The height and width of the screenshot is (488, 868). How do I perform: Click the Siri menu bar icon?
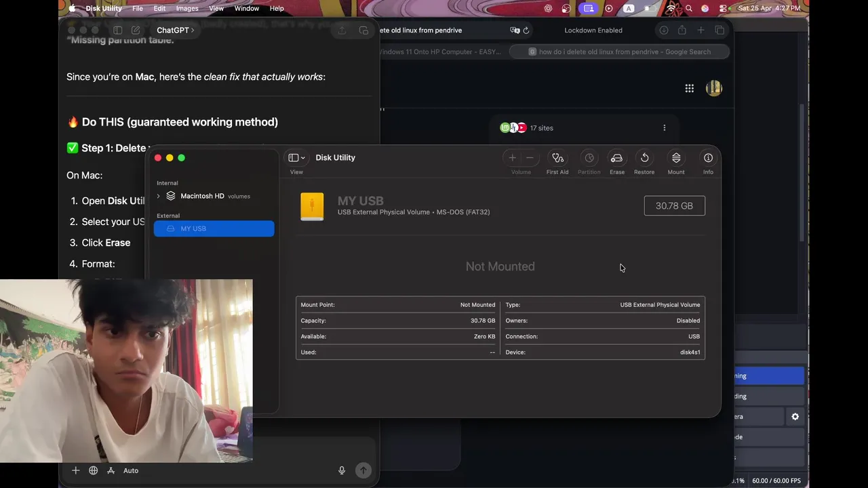(x=705, y=8)
